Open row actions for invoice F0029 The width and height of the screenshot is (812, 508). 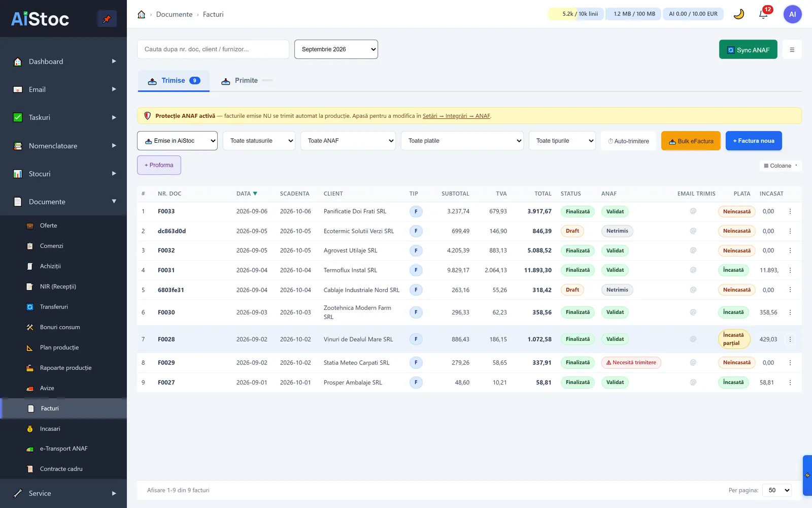coord(790,363)
